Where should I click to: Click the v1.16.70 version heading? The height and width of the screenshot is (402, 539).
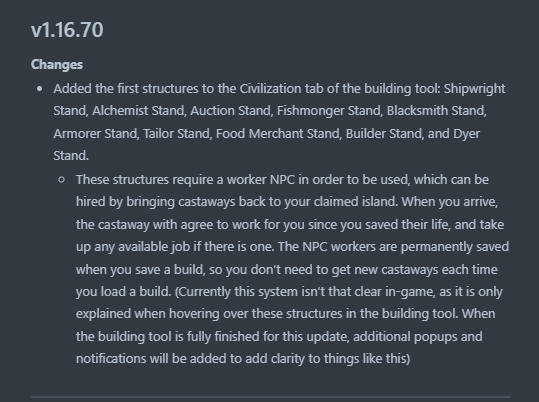pyautogui.click(x=67, y=30)
